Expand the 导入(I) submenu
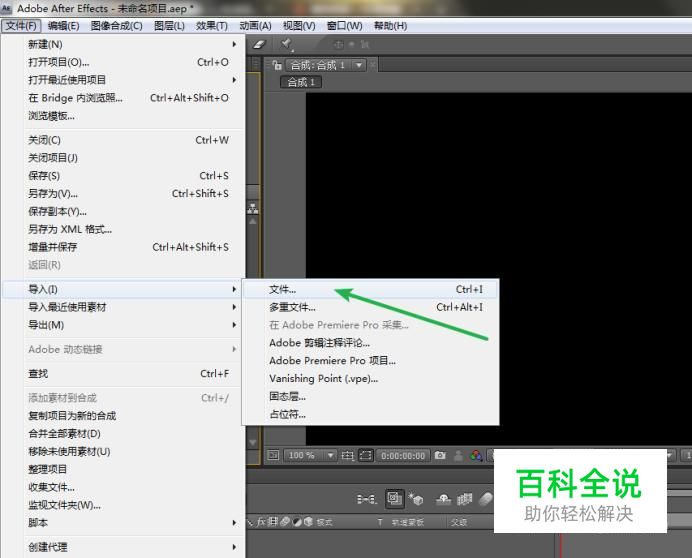This screenshot has width=692, height=558. click(124, 289)
